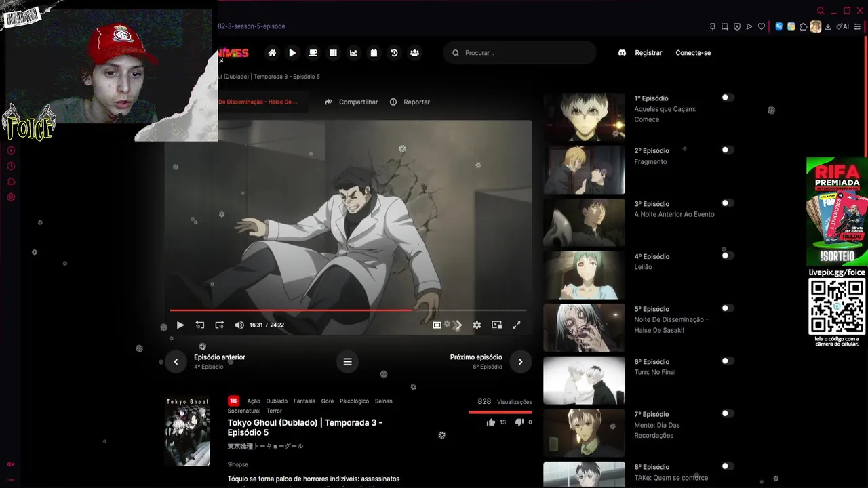The height and width of the screenshot is (488, 868).
Task: Select the Ação genre tag
Action: click(x=254, y=401)
